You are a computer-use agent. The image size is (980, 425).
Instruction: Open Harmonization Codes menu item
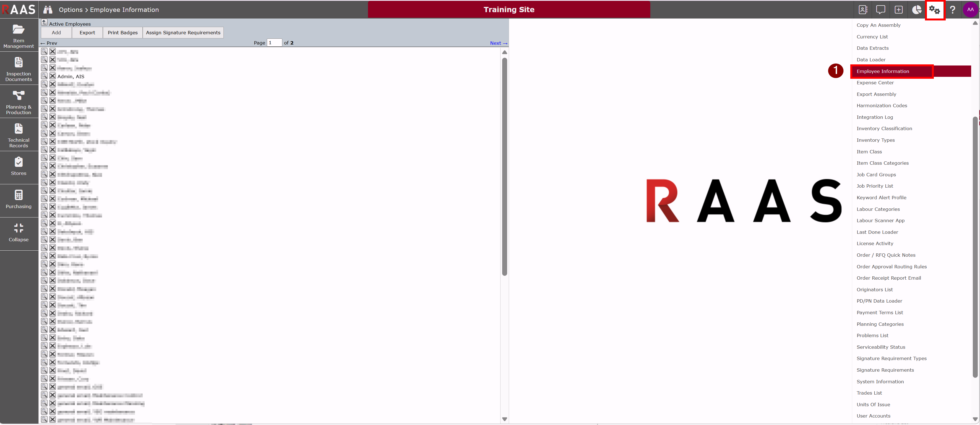coord(882,106)
